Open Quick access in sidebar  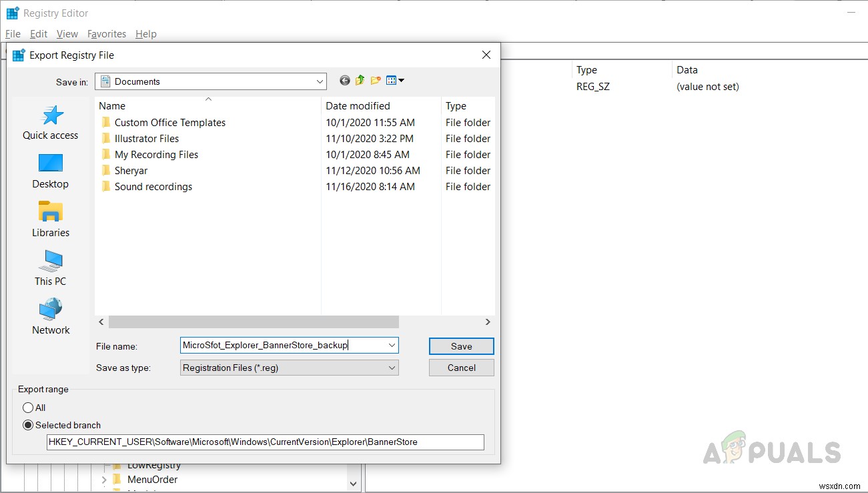click(51, 123)
